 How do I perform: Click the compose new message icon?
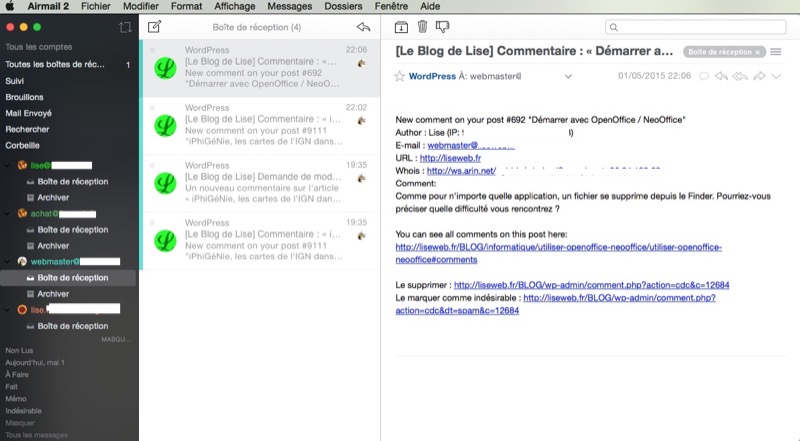tap(154, 27)
